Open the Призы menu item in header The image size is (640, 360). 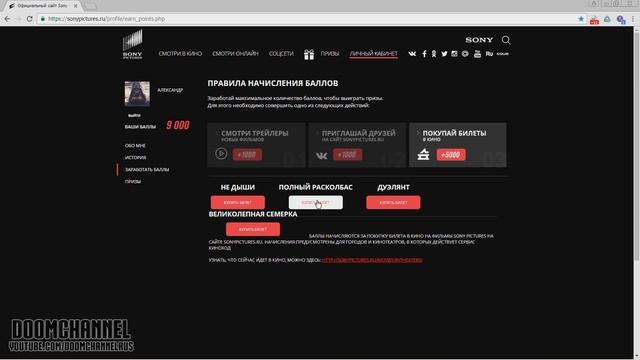pyautogui.click(x=329, y=53)
